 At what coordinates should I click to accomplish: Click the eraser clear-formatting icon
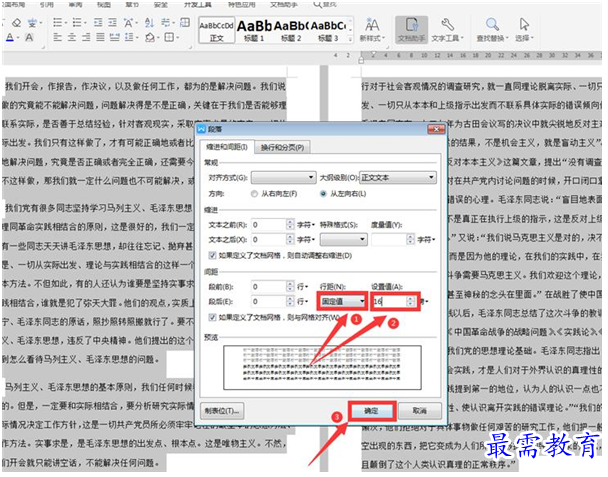(x=16, y=22)
